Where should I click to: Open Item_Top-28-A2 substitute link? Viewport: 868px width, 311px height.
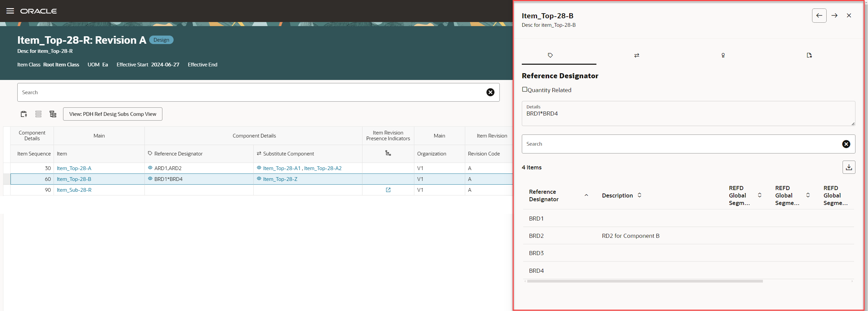pyautogui.click(x=323, y=168)
